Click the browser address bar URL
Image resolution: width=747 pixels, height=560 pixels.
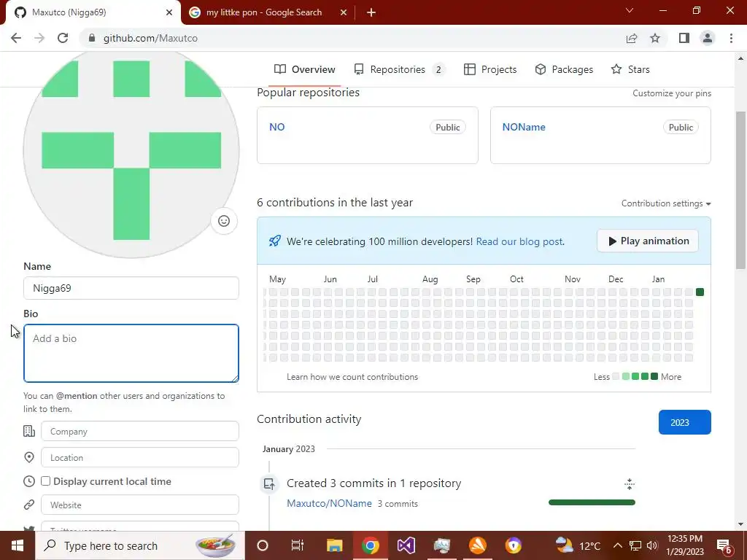(150, 38)
